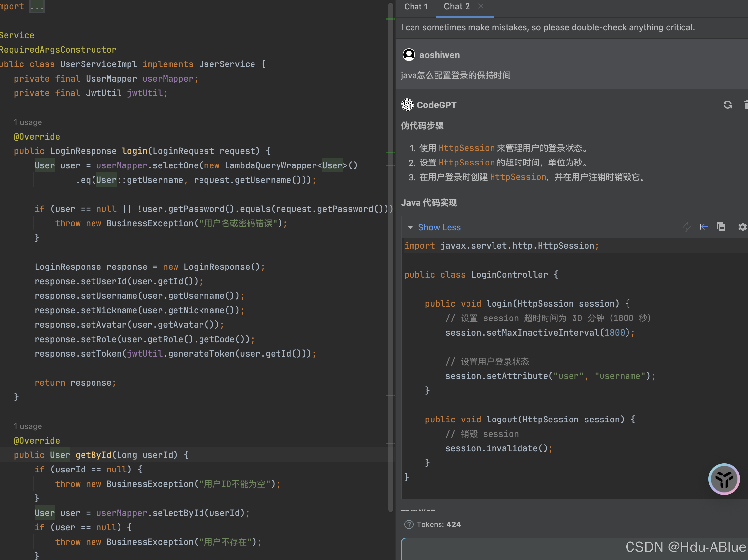Select the Chat 2 tab
This screenshot has height=560, width=748.
click(457, 7)
